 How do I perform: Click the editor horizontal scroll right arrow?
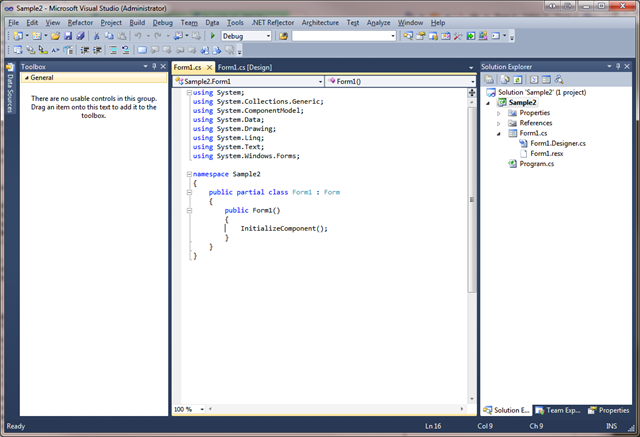pyautogui.click(x=462, y=409)
